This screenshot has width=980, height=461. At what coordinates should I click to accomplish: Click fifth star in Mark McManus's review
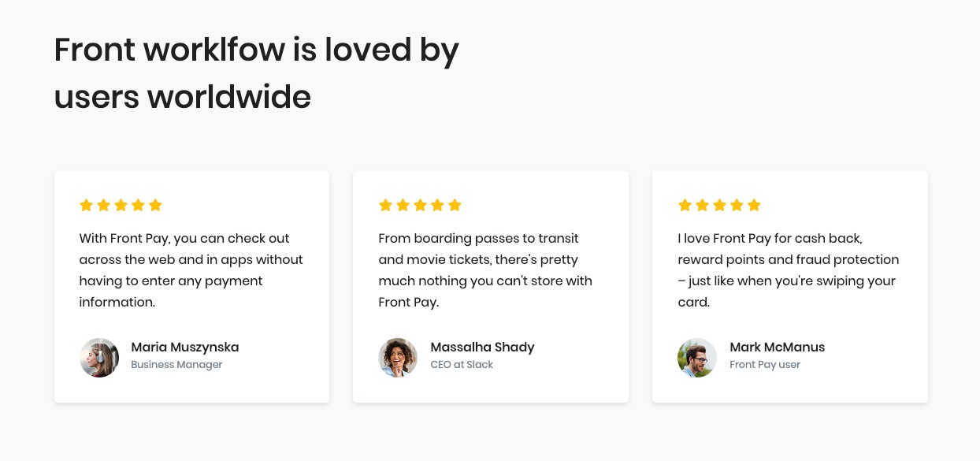tap(754, 205)
